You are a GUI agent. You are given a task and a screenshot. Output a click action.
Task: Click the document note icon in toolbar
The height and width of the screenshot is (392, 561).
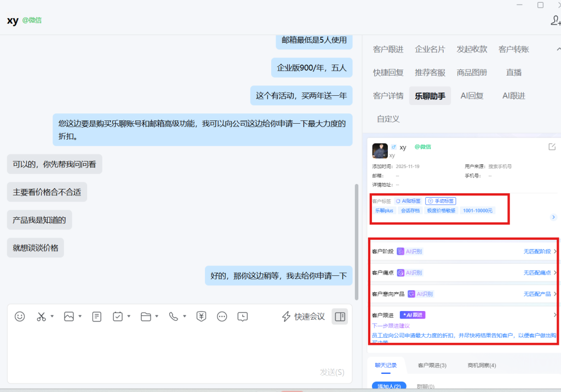point(96,316)
